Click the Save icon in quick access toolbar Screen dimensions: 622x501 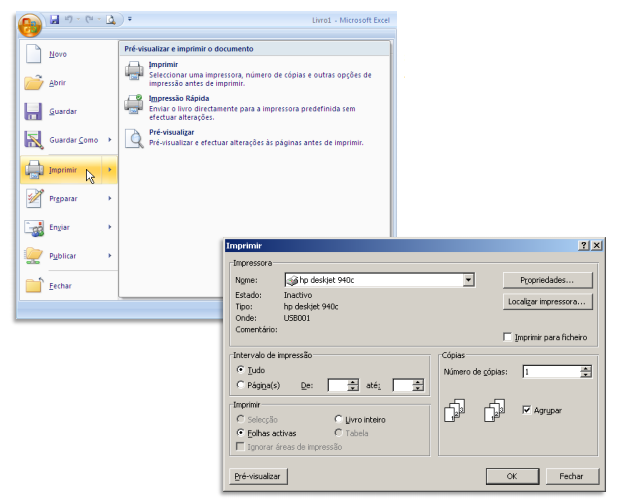click(x=54, y=19)
